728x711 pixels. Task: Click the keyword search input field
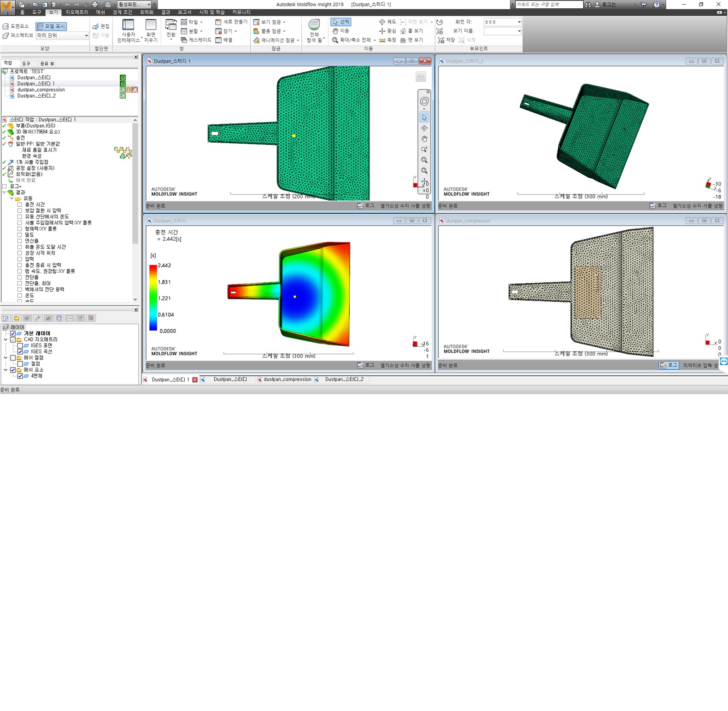(x=549, y=5)
